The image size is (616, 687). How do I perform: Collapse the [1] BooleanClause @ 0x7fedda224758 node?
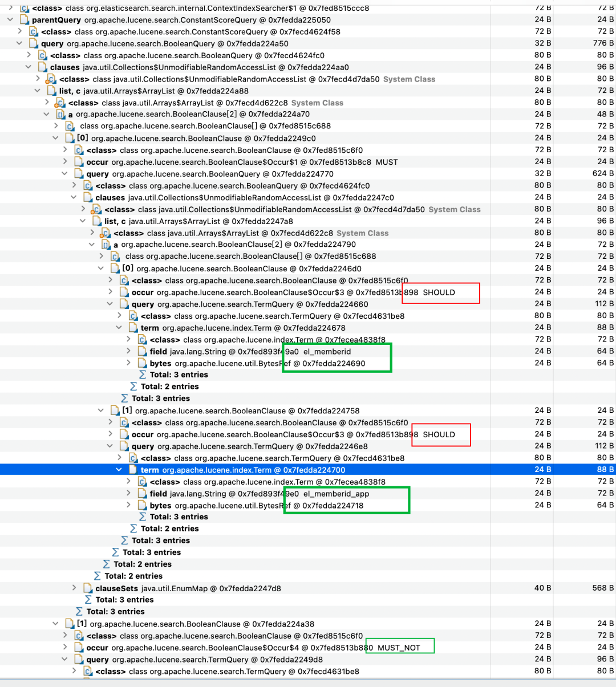101,410
